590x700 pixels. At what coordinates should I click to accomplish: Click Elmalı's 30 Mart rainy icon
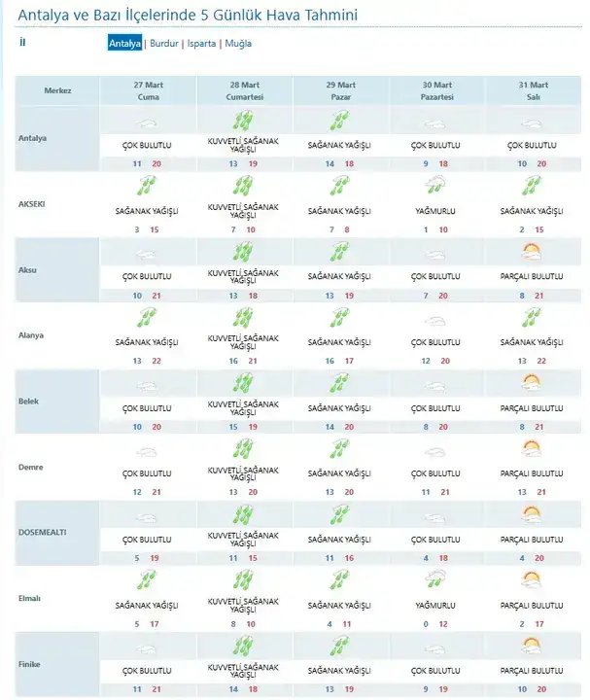[x=436, y=579]
